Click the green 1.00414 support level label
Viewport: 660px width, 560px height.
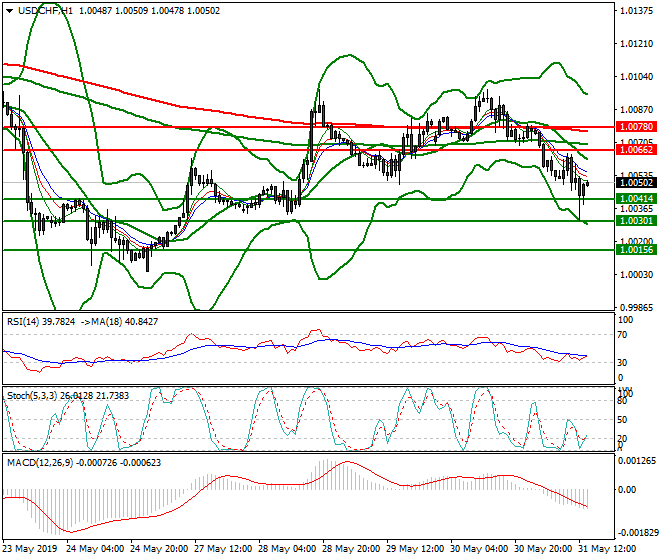636,199
